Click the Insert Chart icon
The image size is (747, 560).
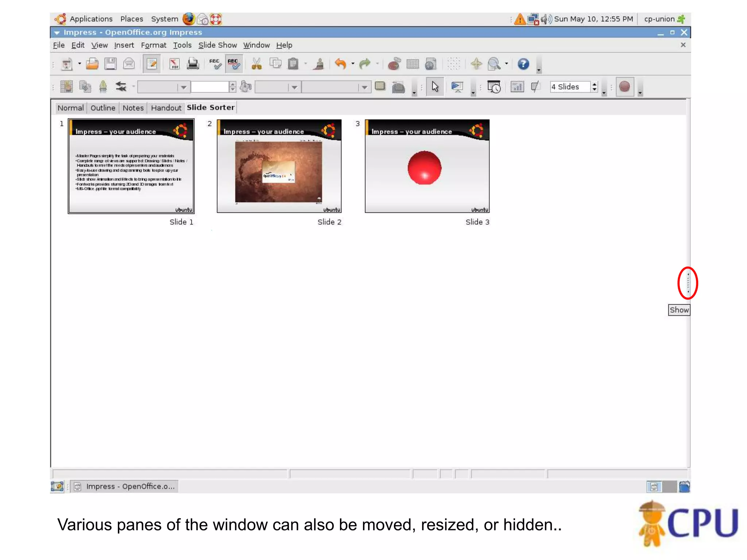tap(394, 64)
